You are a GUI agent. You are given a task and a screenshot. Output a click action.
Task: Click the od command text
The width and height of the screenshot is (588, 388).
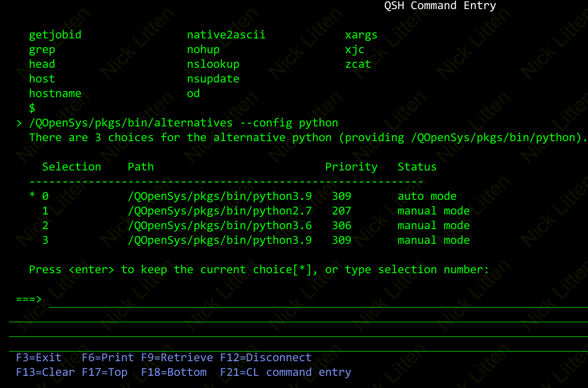pos(193,93)
